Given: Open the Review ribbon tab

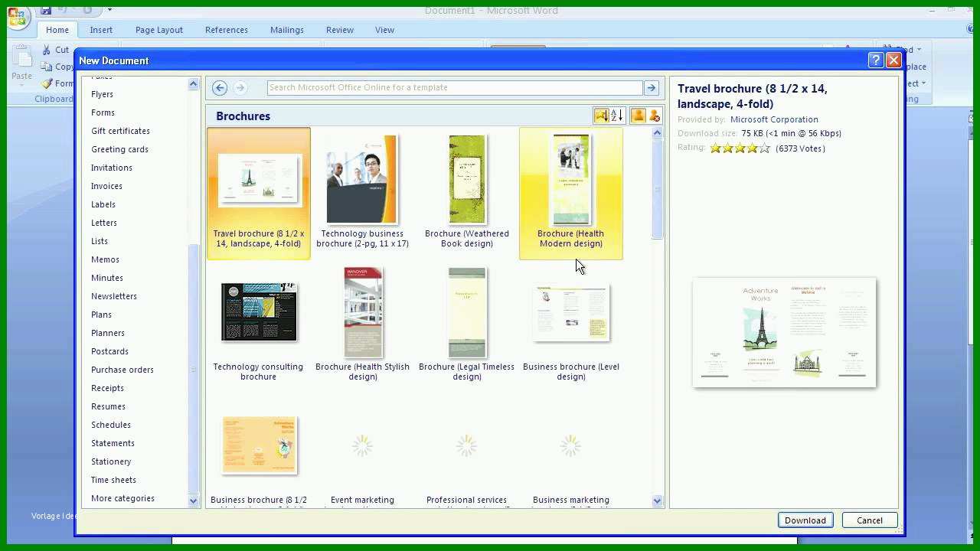Looking at the screenshot, I should click(x=340, y=30).
